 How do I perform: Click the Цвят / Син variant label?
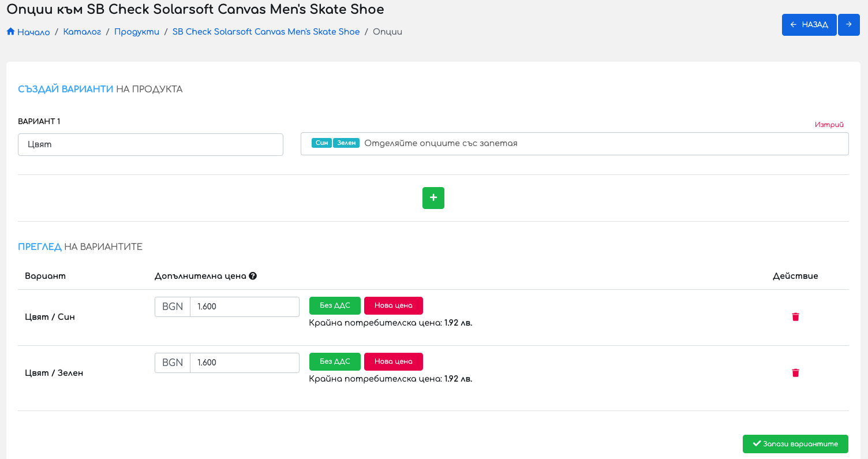[x=50, y=317]
